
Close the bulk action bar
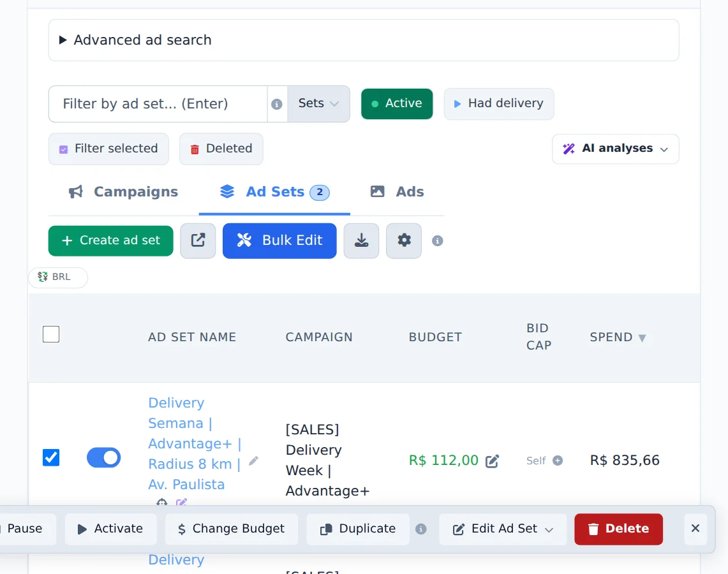[x=695, y=529]
